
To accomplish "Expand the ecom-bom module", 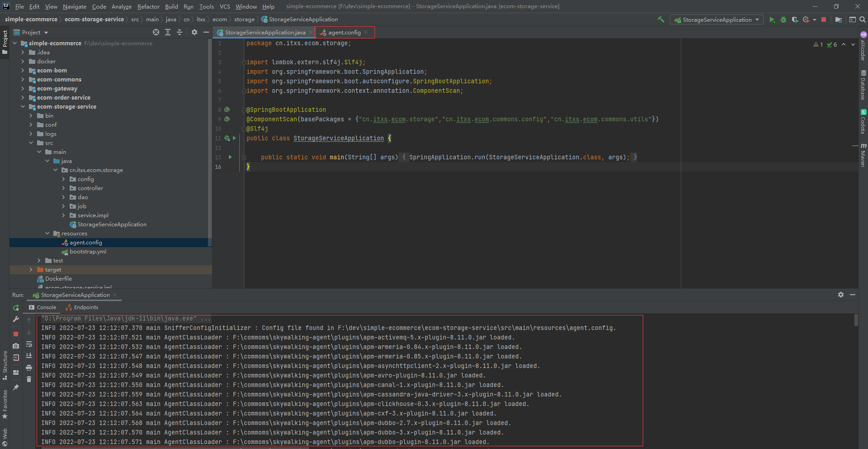I will click(23, 71).
